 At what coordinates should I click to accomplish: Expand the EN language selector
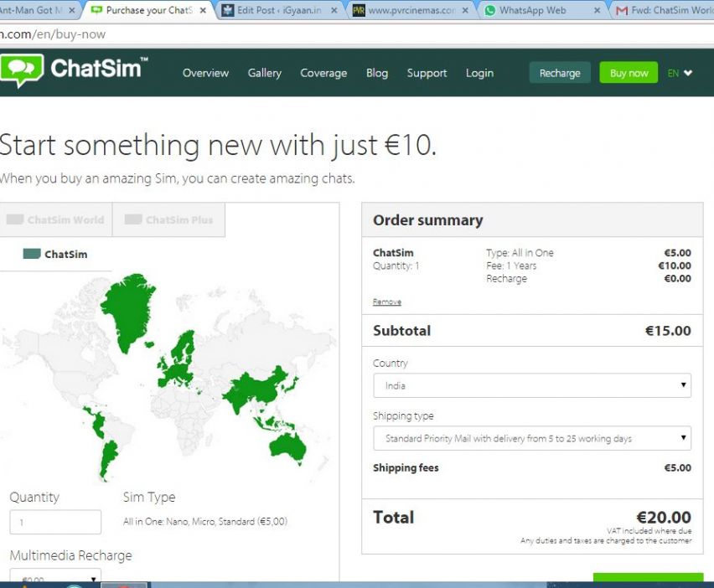(680, 73)
